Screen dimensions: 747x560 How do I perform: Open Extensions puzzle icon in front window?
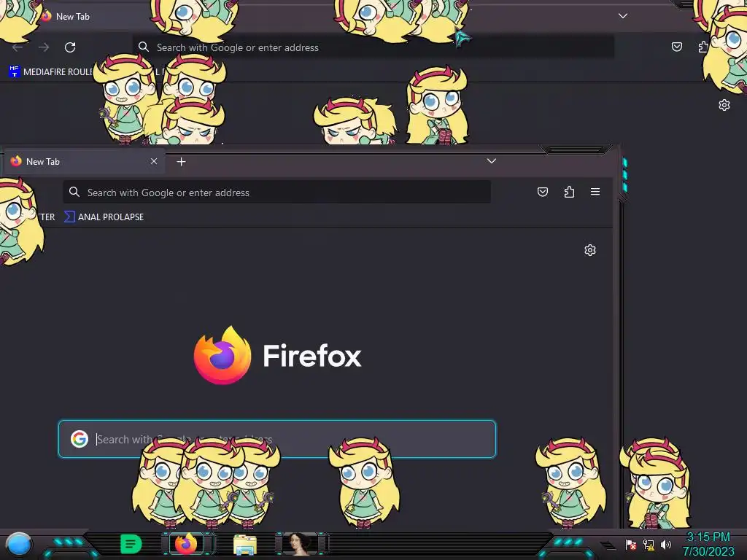(x=569, y=192)
